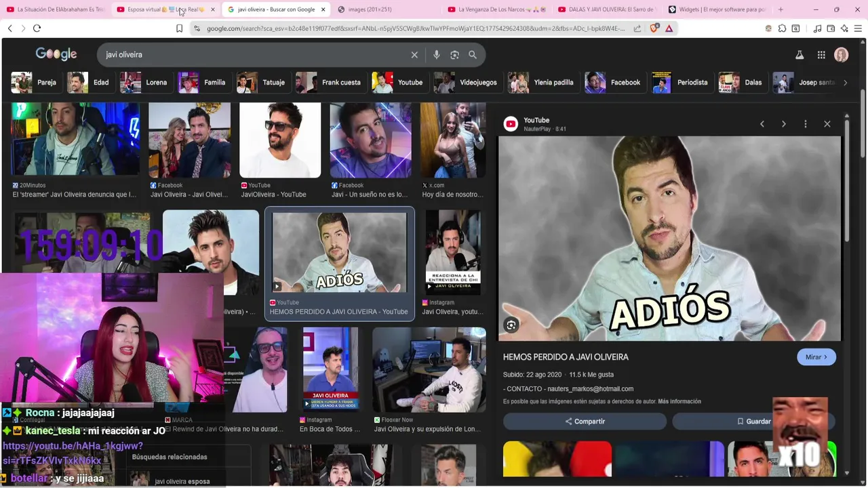The width and height of the screenshot is (868, 488).
Task: Open the share icon in the address bar
Action: pyautogui.click(x=637, y=28)
